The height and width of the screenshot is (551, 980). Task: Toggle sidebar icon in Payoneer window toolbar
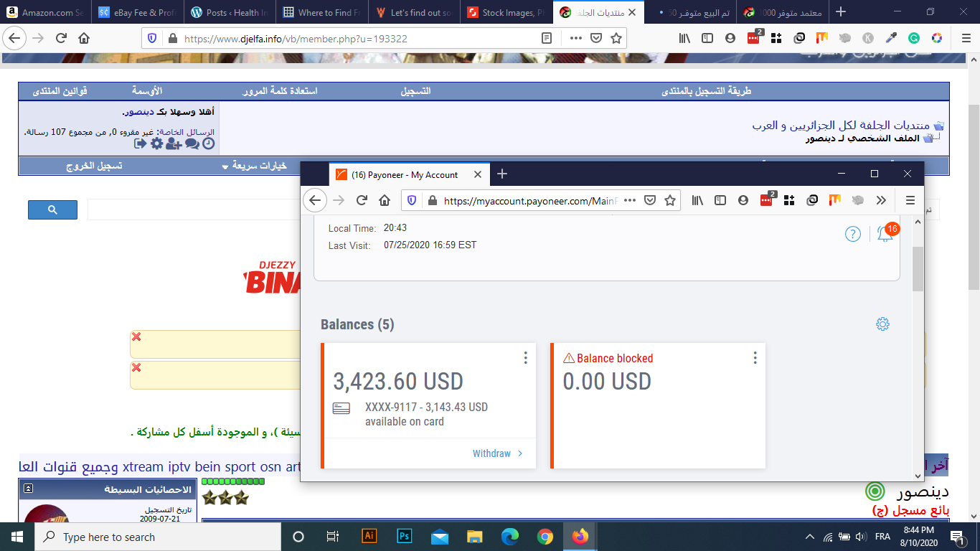pos(720,201)
